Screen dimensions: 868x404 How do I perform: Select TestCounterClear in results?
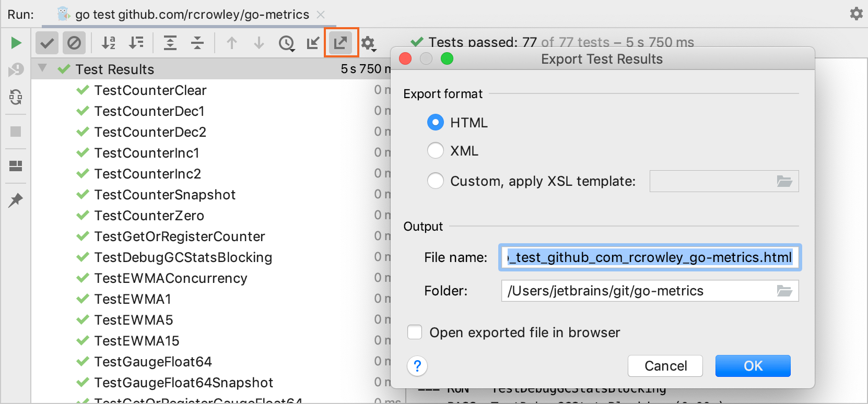coord(150,90)
